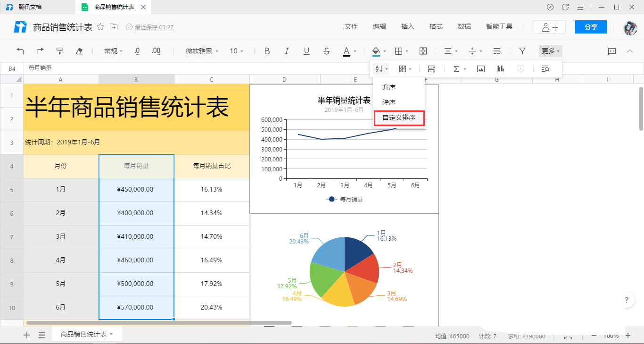
Task: Open the comments panel icon
Action: click(612, 51)
